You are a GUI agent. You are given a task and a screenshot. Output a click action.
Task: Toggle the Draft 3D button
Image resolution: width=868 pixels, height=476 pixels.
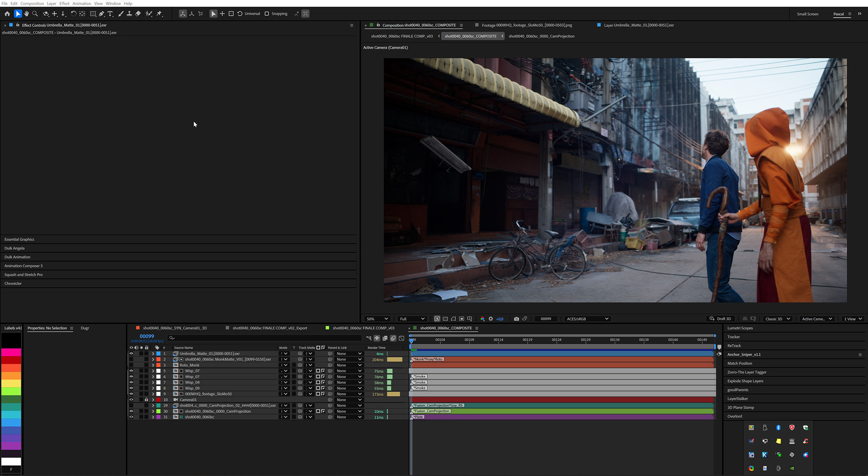pyautogui.click(x=720, y=319)
